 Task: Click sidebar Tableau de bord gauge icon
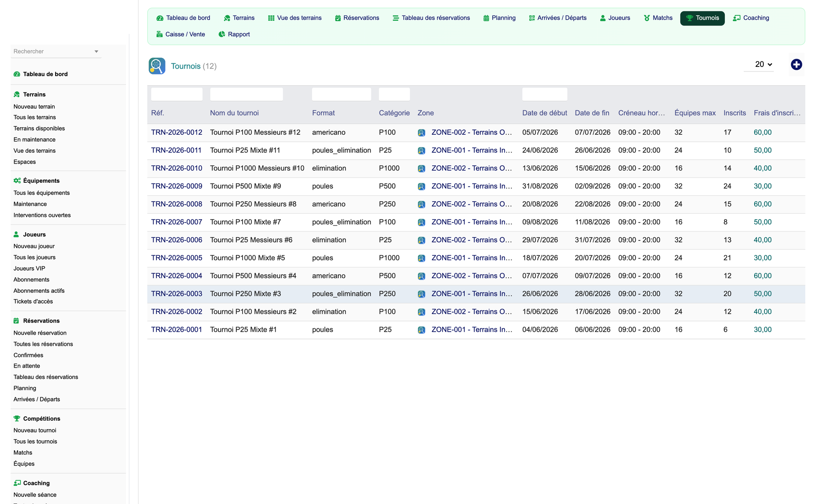point(17,74)
